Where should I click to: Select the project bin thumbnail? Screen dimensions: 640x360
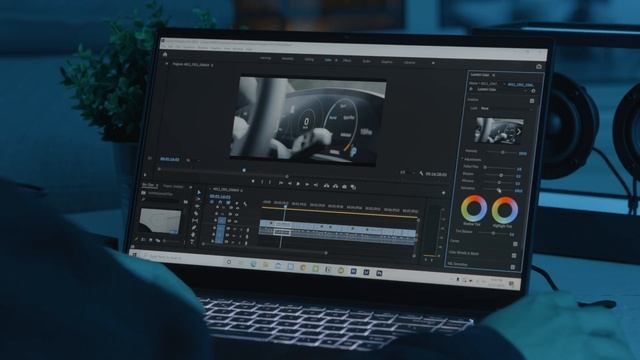(160, 221)
